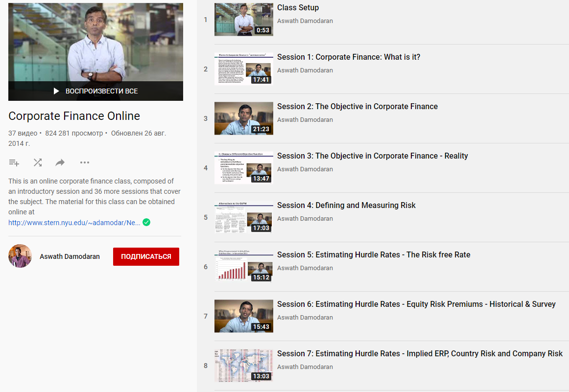Open 'Session 3: The Objective in Corporate Finance - Reality'

pos(373,156)
